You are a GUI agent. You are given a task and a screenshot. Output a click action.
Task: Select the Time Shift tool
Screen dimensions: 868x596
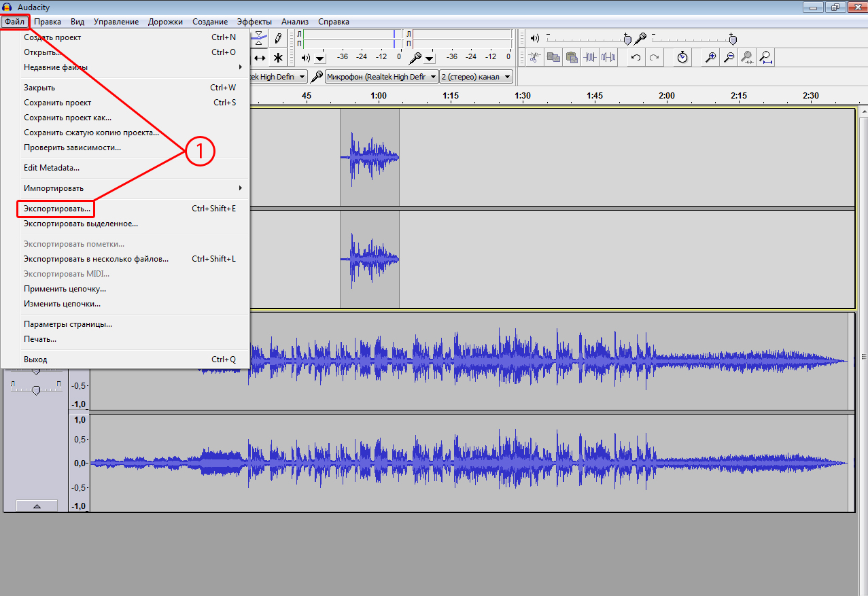[x=260, y=58]
